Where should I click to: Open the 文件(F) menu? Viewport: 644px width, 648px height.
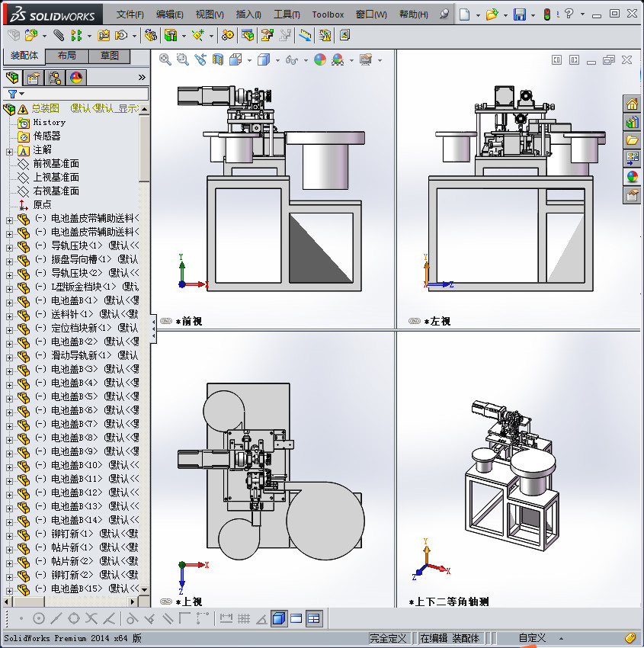(x=130, y=14)
